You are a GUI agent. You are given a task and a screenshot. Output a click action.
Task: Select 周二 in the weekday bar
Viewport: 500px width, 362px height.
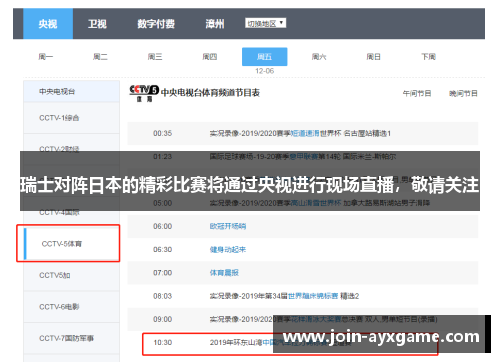(100, 57)
